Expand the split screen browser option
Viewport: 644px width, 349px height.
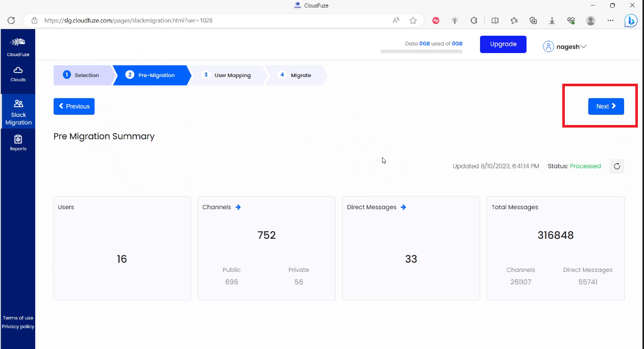pyautogui.click(x=494, y=20)
